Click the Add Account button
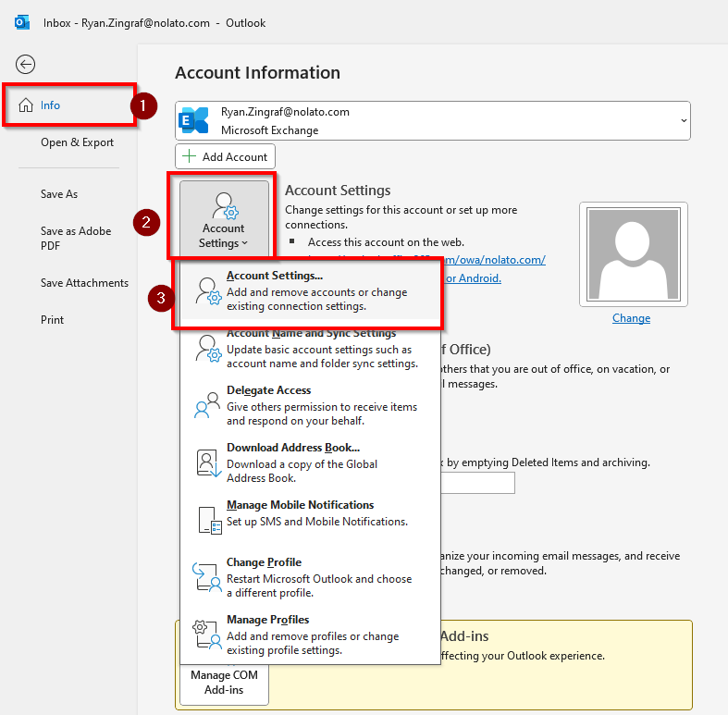Viewport: 728px width, 715px height. 225,156
